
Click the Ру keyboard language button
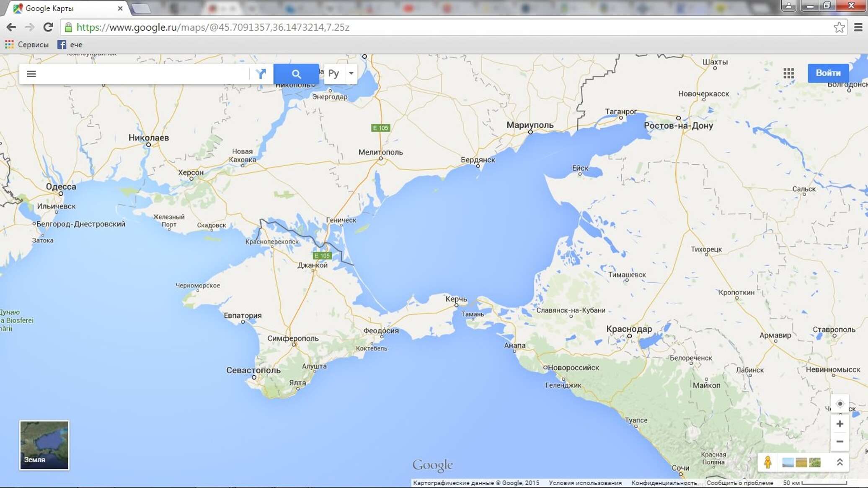(334, 74)
